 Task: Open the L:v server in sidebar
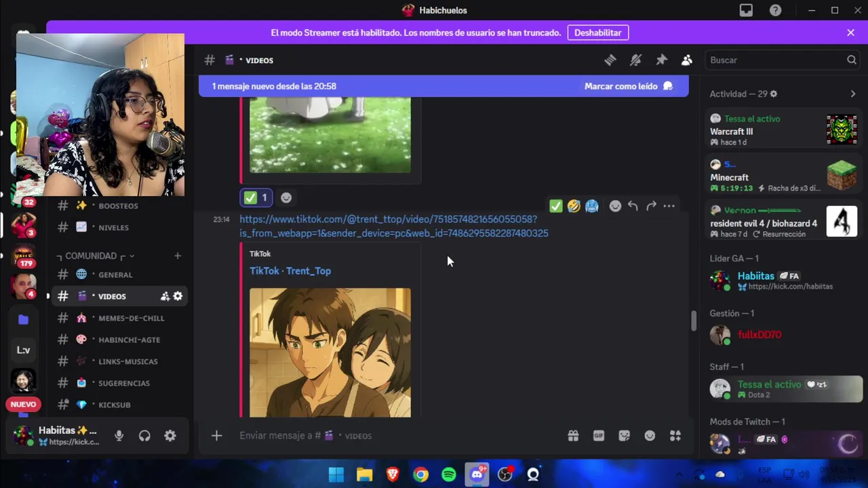click(x=23, y=350)
